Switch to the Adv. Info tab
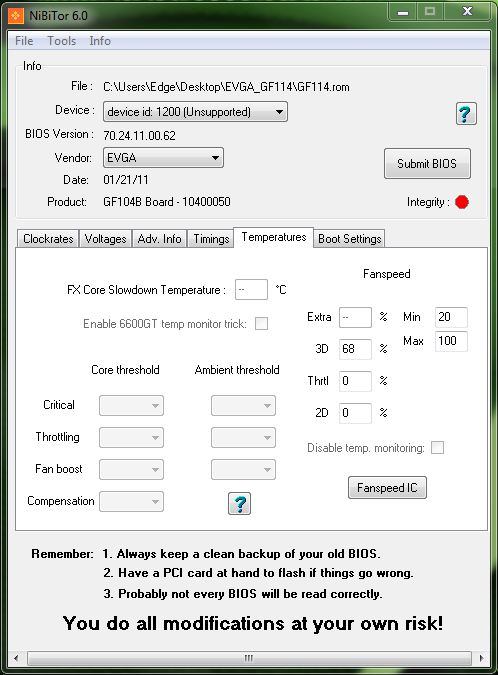Viewport: 498px width, 675px height. (159, 239)
